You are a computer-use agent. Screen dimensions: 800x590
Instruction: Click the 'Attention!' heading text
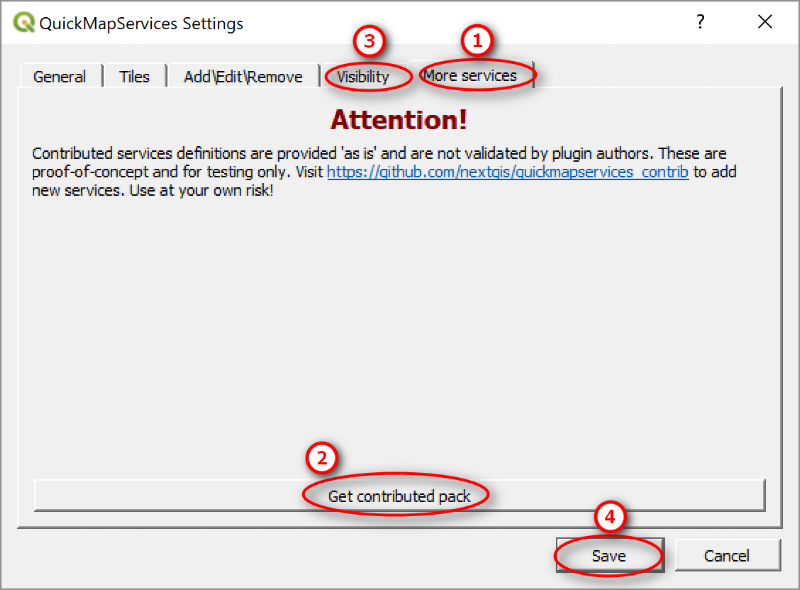(x=399, y=120)
